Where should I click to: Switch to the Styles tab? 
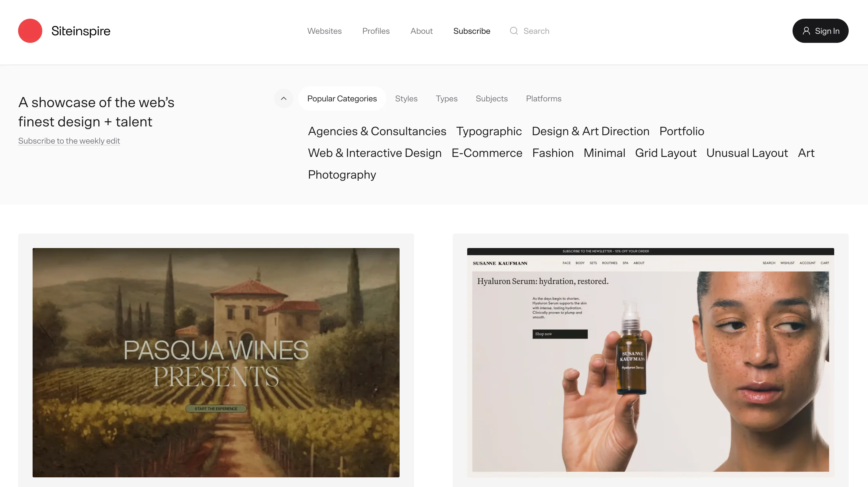(406, 98)
